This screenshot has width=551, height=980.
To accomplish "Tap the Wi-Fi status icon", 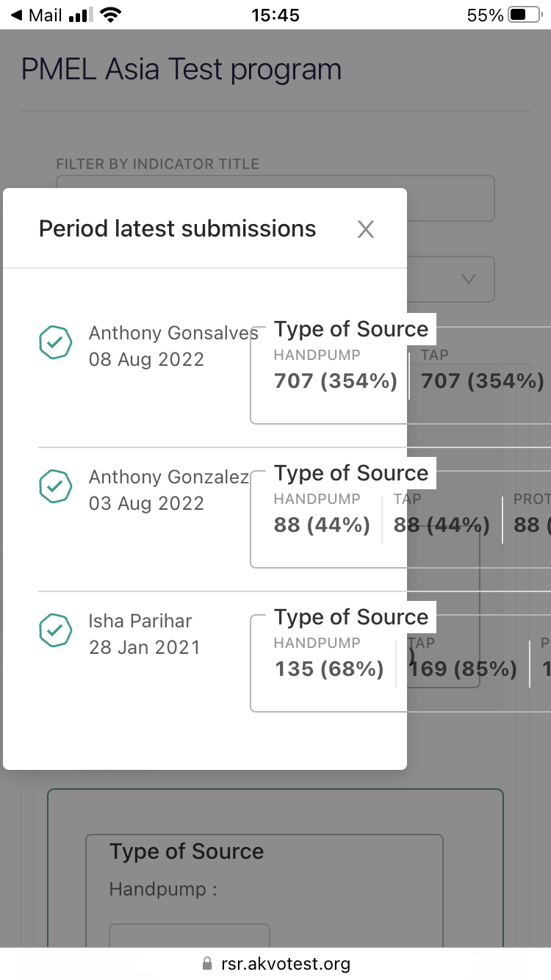I will click(111, 15).
